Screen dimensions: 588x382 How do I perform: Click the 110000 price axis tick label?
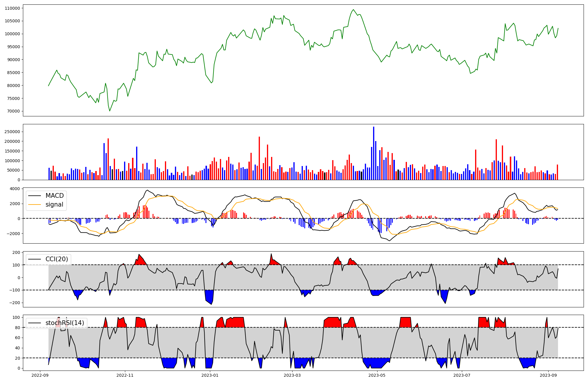pos(12,8)
